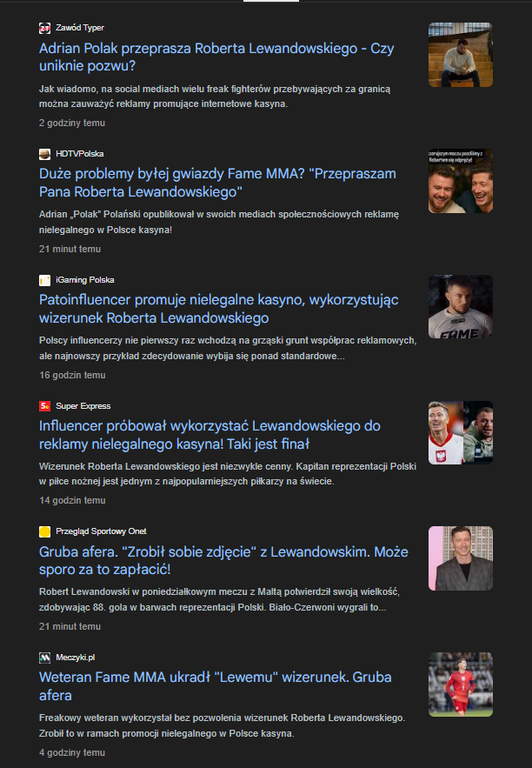
Task: Click the Przegląd Sportowy Onet yellow icon
Action: 44,531
